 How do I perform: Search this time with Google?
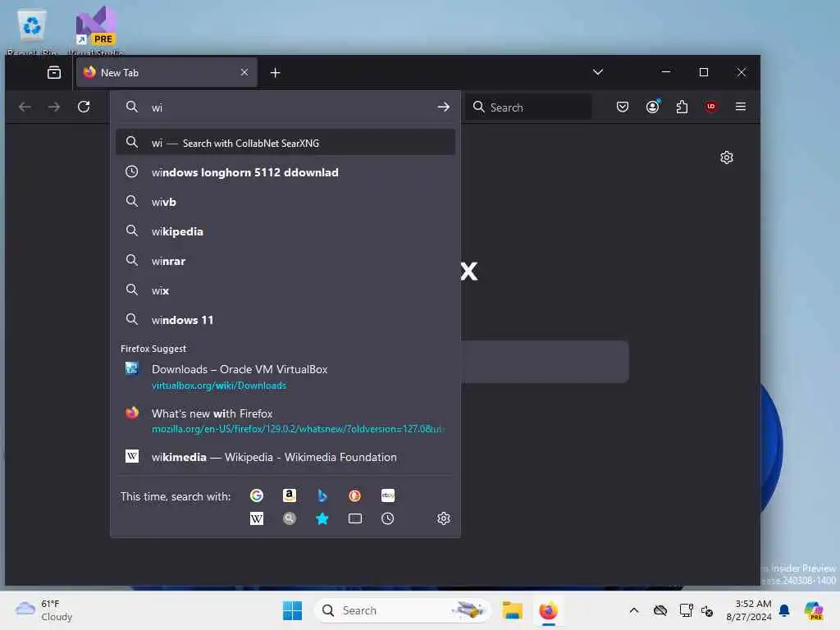[x=257, y=495]
